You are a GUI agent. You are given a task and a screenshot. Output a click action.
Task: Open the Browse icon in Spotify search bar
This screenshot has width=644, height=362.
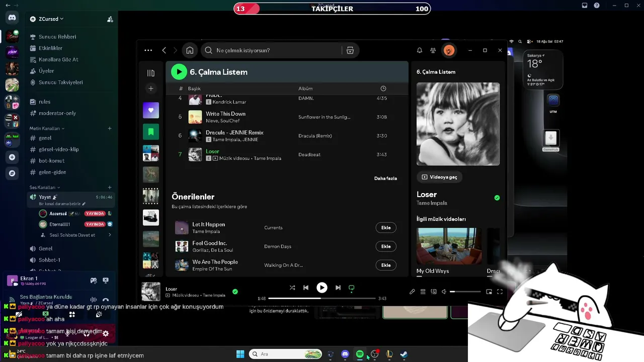[350, 50]
